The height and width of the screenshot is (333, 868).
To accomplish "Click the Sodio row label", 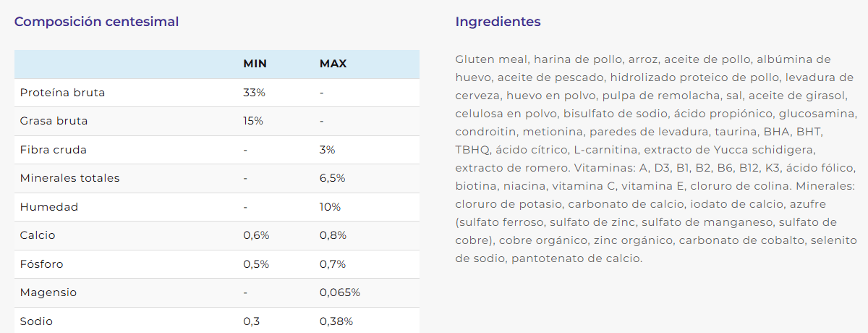I will point(36,321).
